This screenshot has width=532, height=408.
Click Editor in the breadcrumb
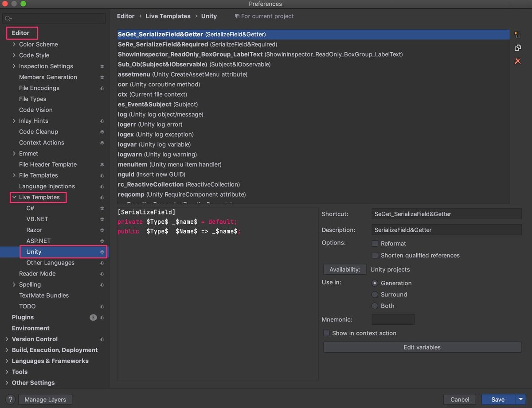(126, 16)
